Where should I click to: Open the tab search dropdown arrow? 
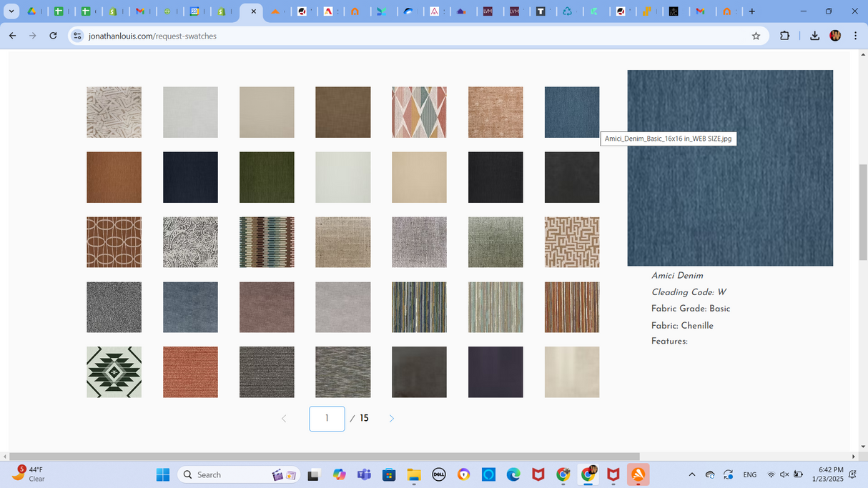coord(11,11)
